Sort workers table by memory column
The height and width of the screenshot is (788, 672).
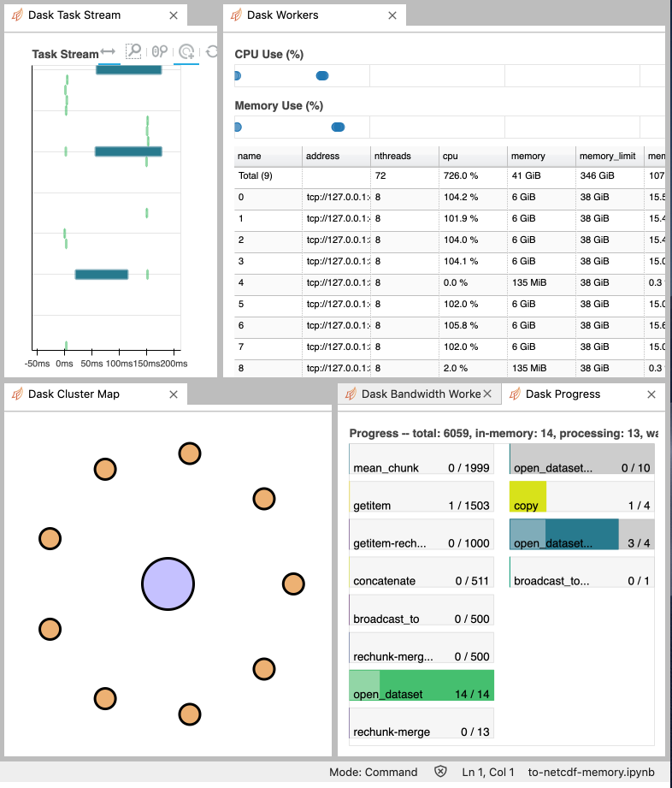tap(541, 157)
